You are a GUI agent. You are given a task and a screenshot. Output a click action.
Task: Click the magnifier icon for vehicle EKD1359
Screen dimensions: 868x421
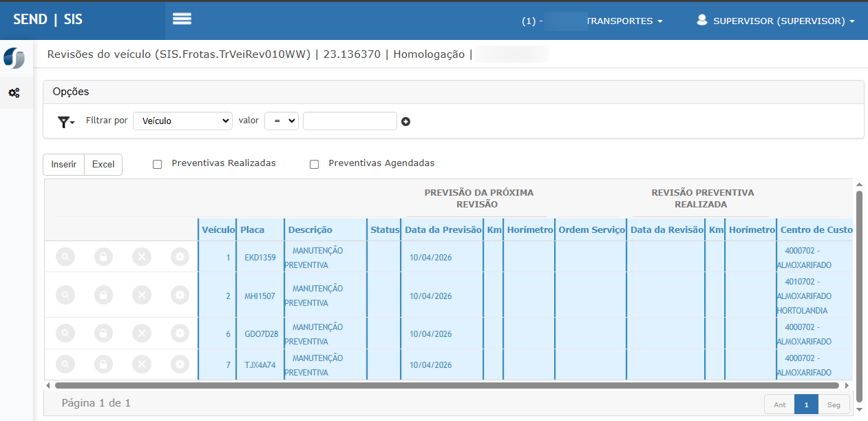pos(65,257)
